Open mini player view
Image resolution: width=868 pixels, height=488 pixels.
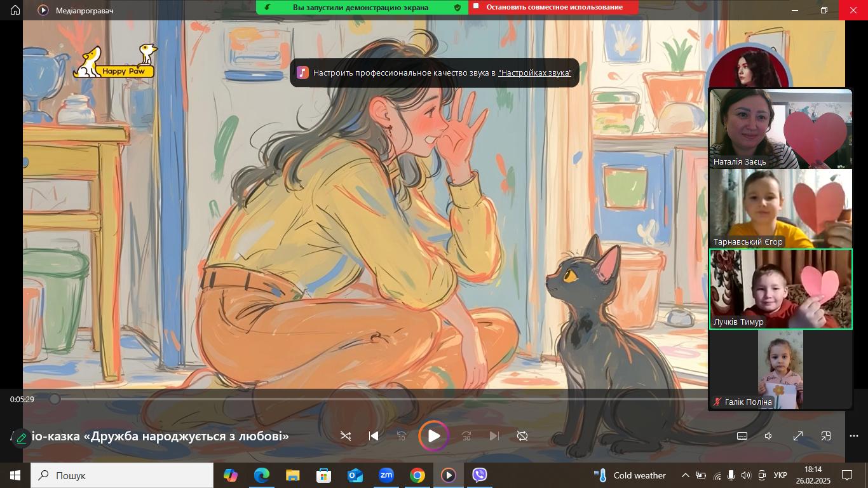click(826, 436)
